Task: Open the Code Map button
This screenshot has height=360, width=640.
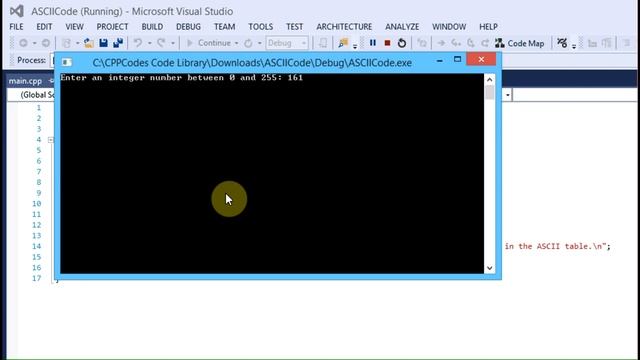Action: tap(520, 43)
